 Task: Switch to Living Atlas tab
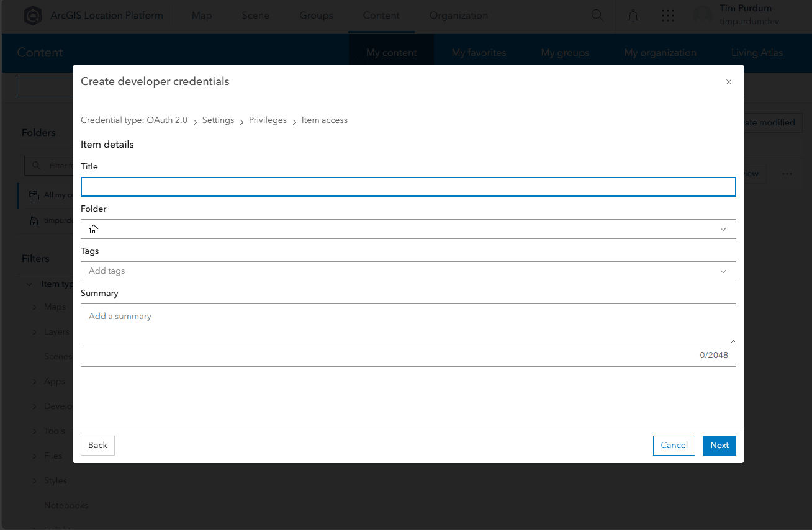[757, 53]
